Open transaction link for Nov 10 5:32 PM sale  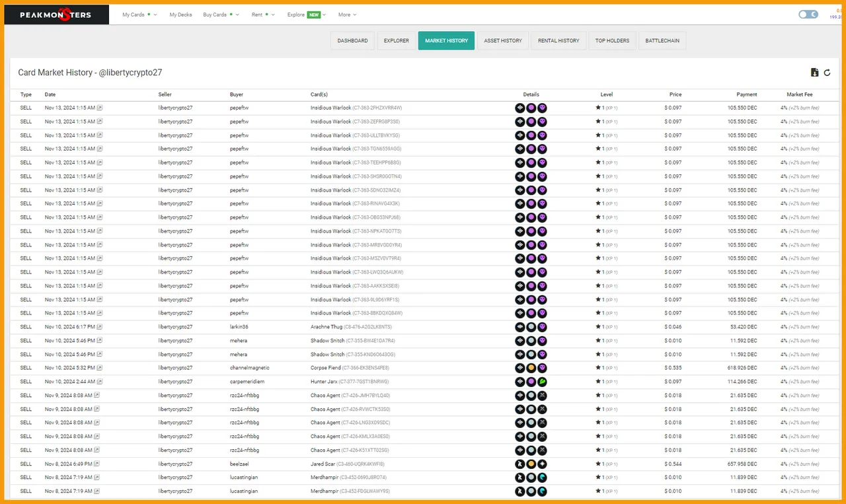100,368
